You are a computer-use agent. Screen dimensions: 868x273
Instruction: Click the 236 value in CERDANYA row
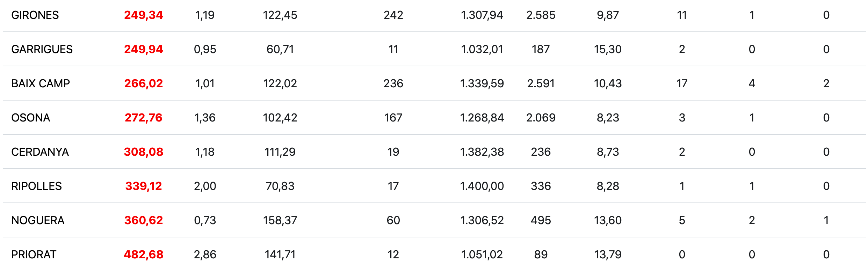(541, 152)
